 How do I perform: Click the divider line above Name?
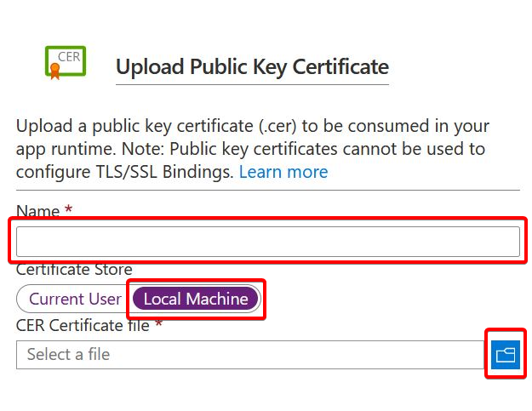pyautogui.click(x=267, y=191)
